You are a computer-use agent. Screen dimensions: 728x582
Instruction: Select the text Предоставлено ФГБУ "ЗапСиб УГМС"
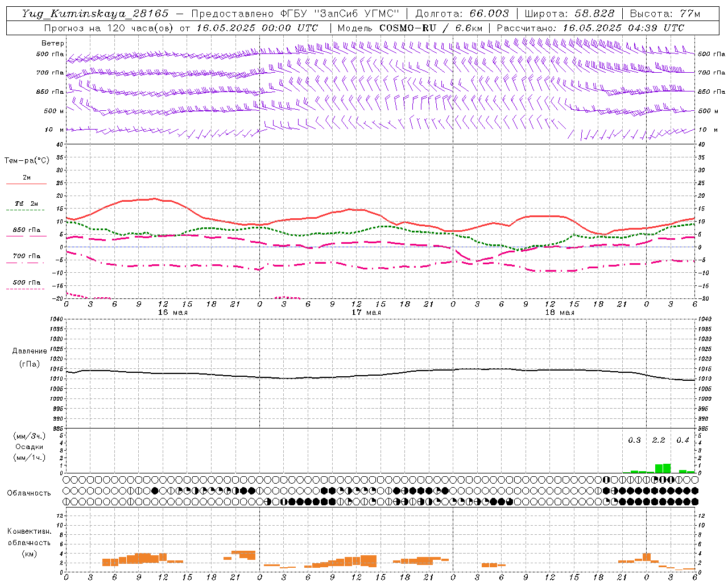click(x=295, y=14)
